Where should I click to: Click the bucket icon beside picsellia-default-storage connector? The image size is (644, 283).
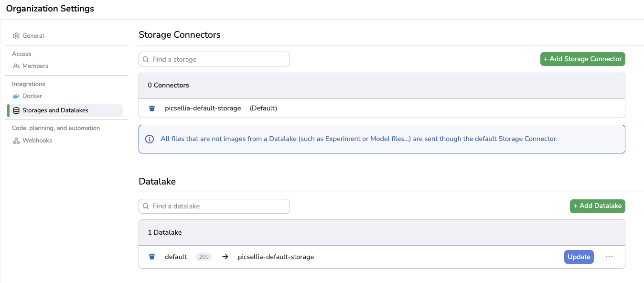coord(152,109)
